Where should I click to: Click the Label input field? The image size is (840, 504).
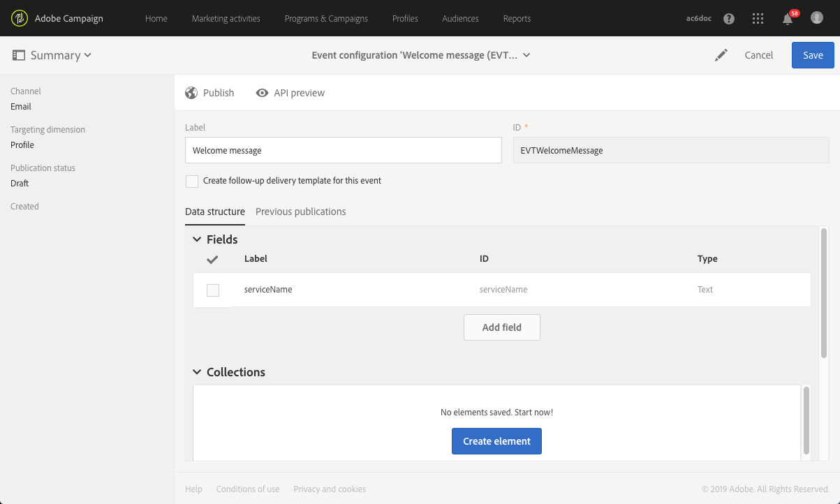click(343, 150)
